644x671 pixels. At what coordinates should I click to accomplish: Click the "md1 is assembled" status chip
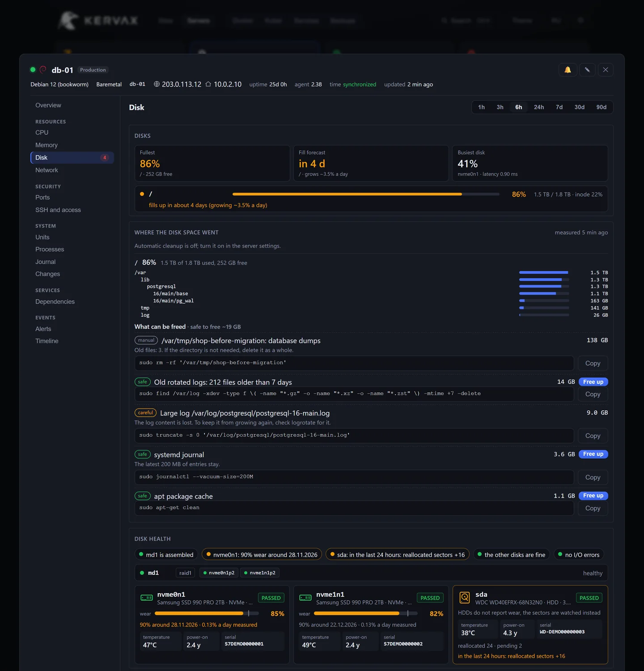click(166, 555)
